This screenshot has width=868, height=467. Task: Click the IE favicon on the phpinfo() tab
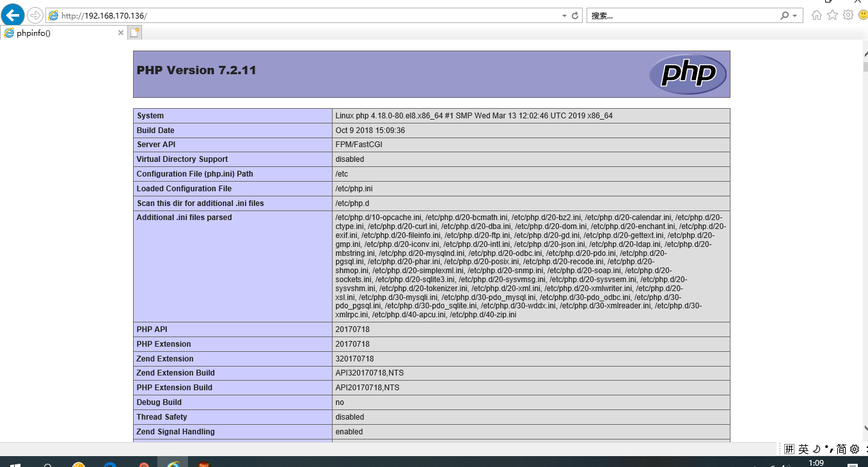pyautogui.click(x=9, y=33)
